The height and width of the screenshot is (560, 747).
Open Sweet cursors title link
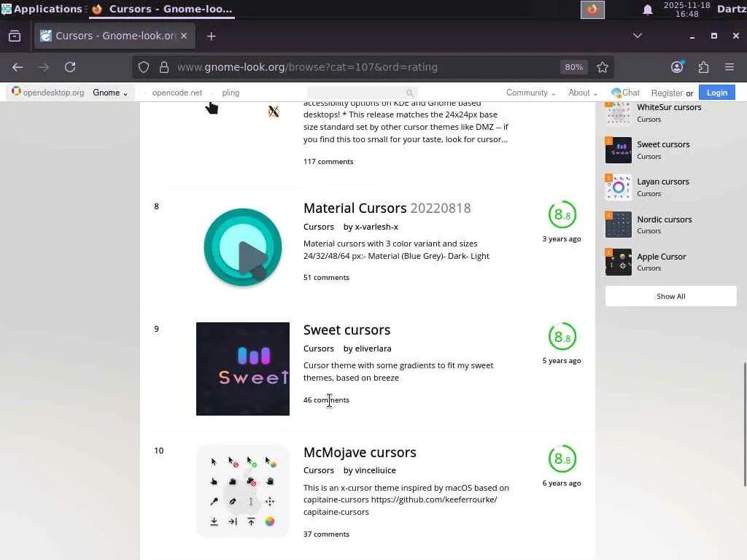point(347,330)
